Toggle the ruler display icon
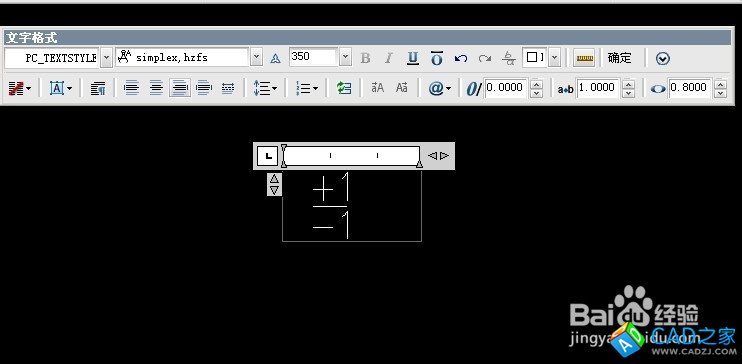Screen dimensions: 742x364 (x=585, y=58)
